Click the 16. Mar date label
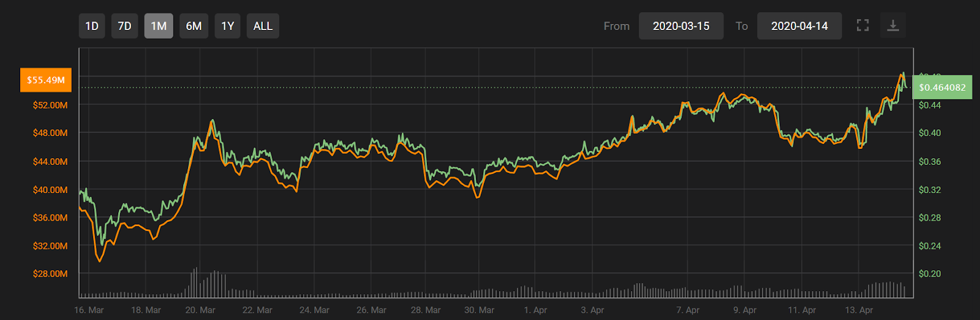 pyautogui.click(x=89, y=310)
